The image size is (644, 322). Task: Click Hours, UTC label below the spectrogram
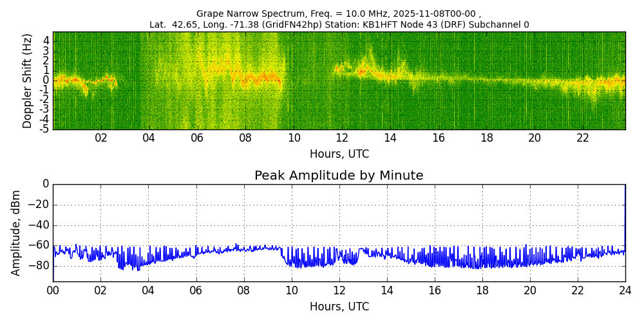(x=339, y=155)
